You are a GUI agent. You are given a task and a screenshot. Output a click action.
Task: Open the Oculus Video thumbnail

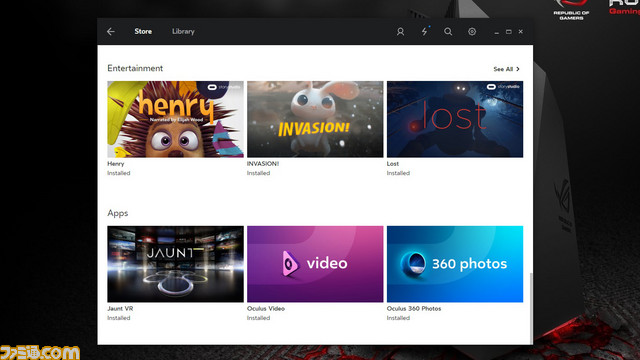coord(315,264)
